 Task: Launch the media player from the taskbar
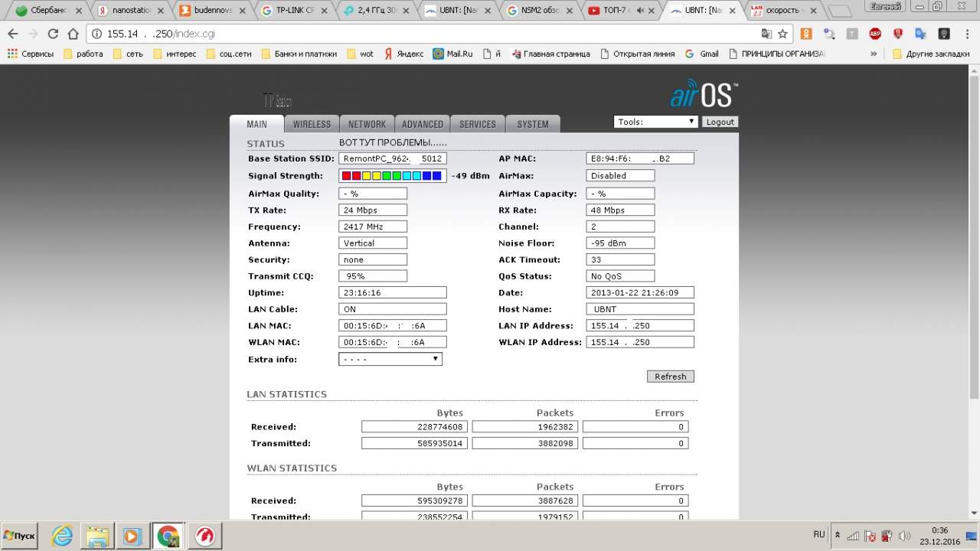point(132,535)
